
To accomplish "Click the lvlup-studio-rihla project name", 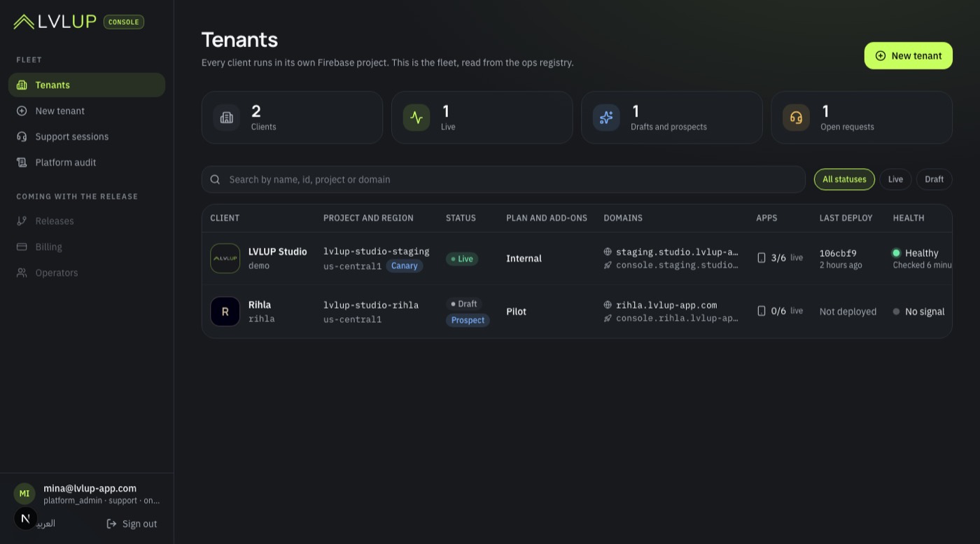I will pyautogui.click(x=371, y=305).
